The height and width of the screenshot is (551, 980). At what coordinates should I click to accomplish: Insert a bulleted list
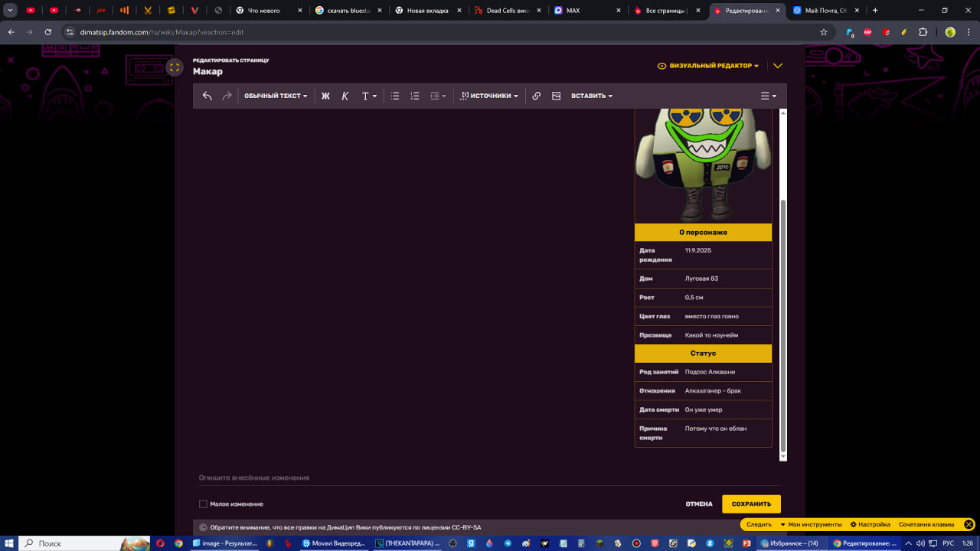tap(395, 96)
